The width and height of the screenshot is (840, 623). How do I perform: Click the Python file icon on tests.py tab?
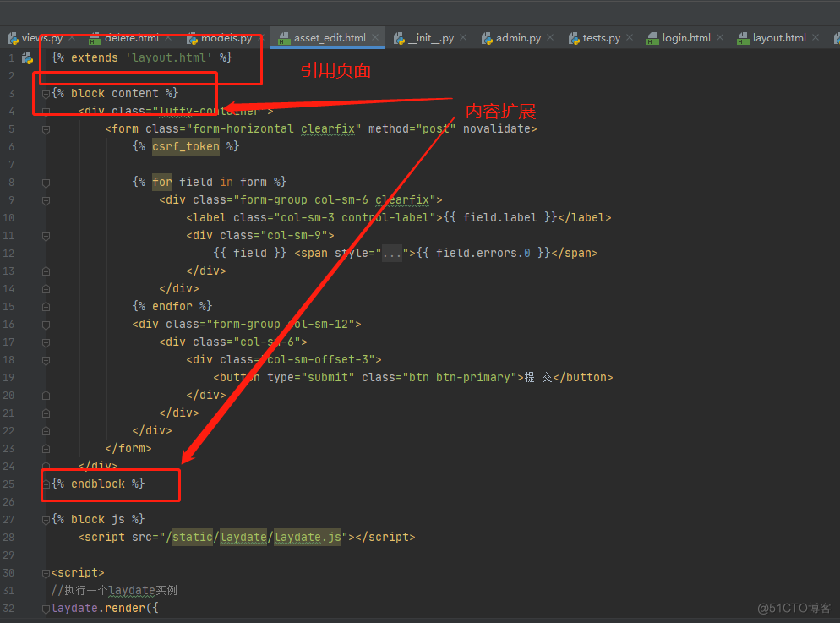[574, 39]
